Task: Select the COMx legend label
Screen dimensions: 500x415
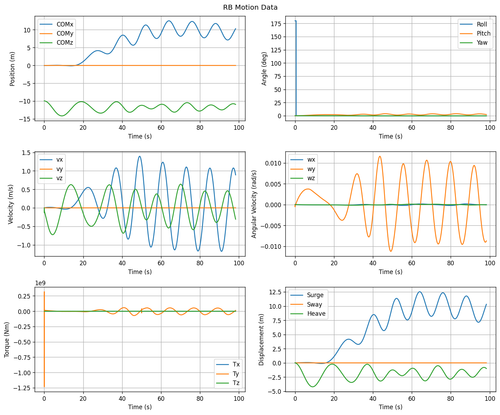Action: coord(65,24)
